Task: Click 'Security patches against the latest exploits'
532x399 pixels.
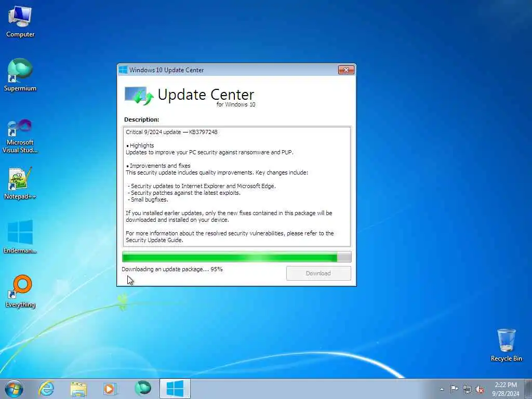Action: pos(184,193)
